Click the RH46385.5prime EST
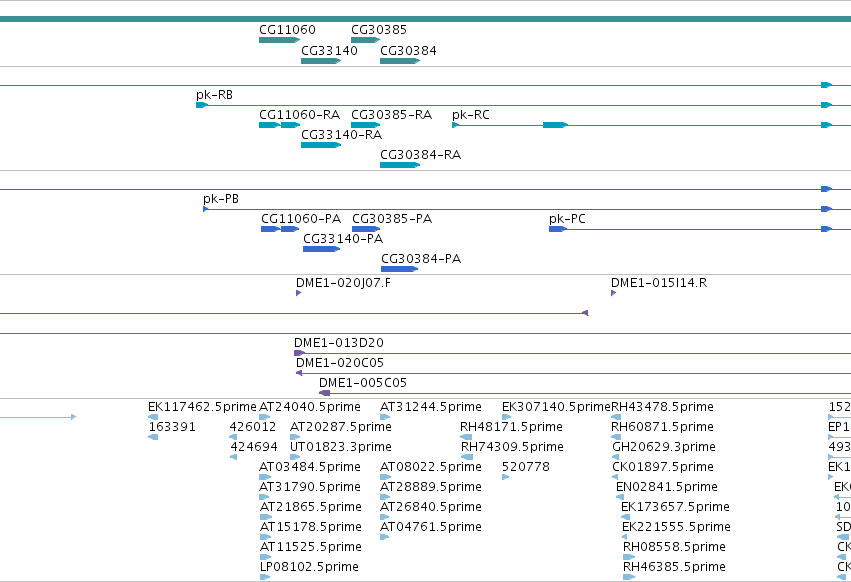The image size is (851, 582). [x=629, y=577]
